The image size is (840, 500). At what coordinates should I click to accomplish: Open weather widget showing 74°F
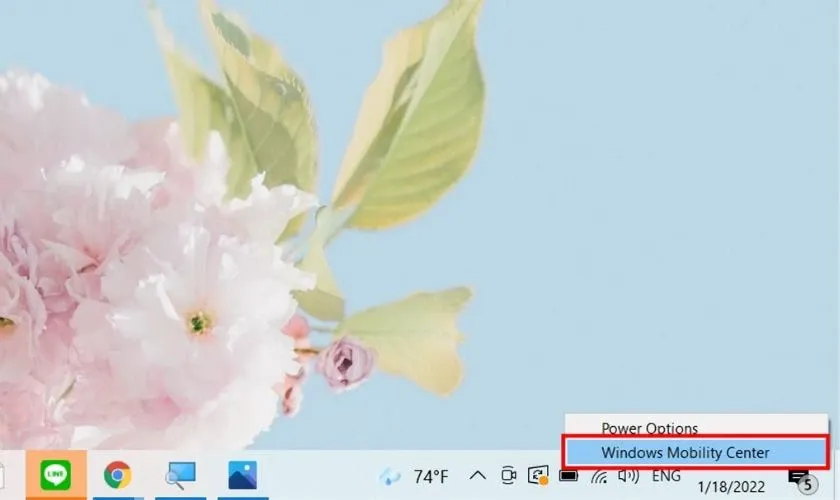414,476
